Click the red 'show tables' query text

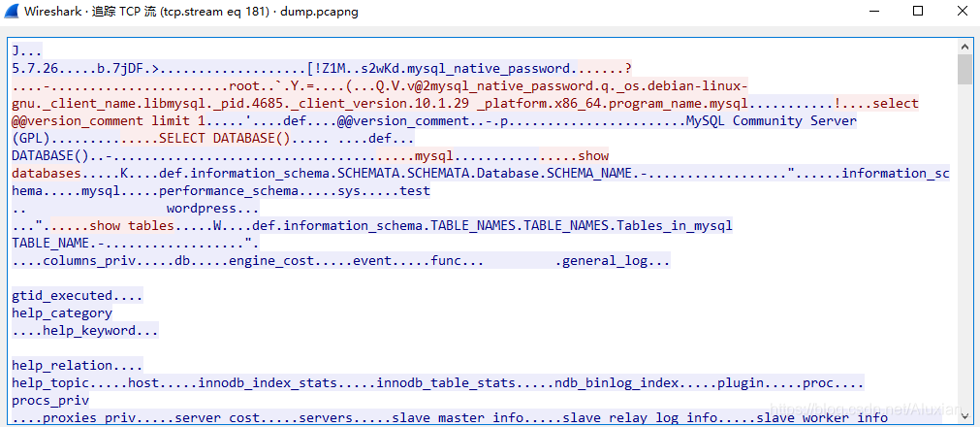(132, 226)
